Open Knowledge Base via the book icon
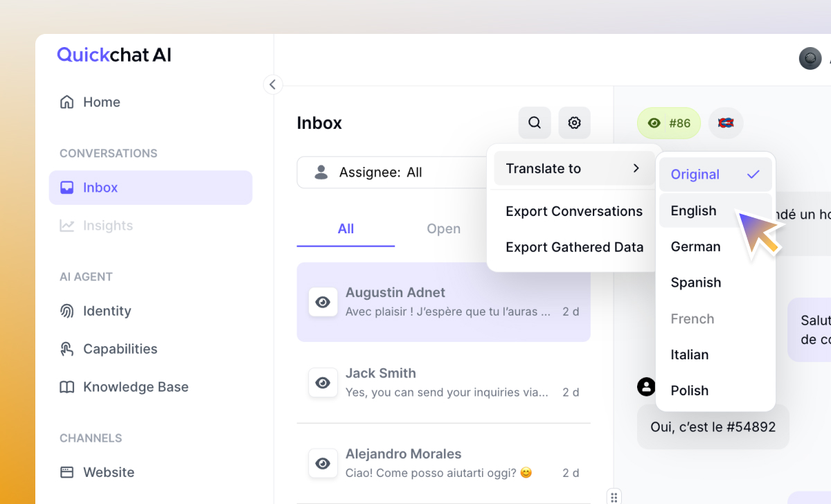Image resolution: width=831 pixels, height=504 pixels. [67, 387]
